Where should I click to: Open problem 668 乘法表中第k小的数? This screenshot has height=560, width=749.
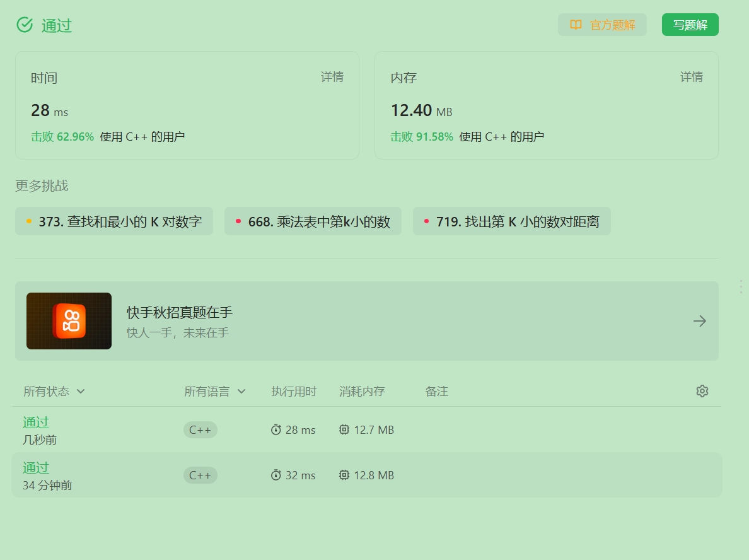pyautogui.click(x=313, y=221)
